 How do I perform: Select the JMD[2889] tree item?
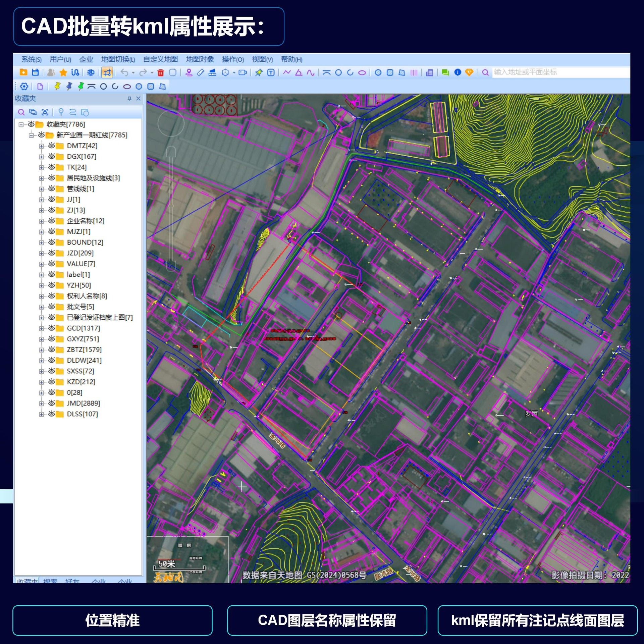click(83, 403)
